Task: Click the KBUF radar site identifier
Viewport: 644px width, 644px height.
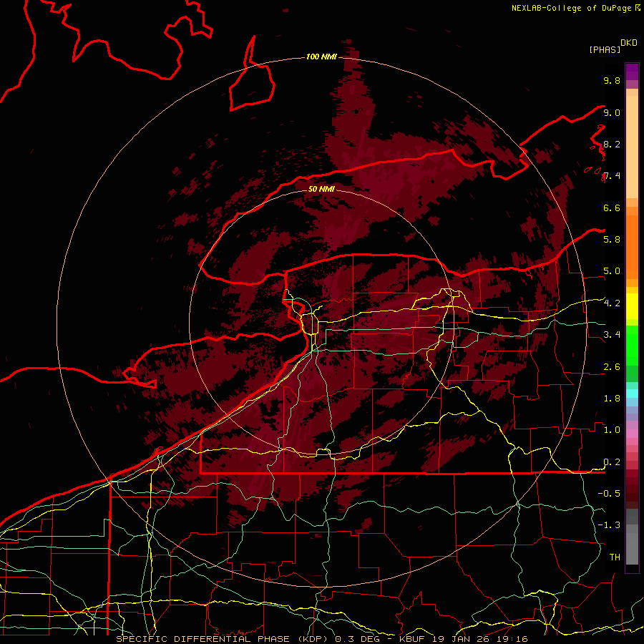Action: 412,639
